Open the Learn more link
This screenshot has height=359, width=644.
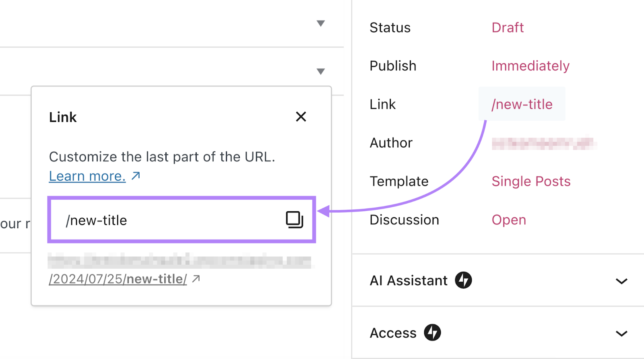[x=87, y=175]
